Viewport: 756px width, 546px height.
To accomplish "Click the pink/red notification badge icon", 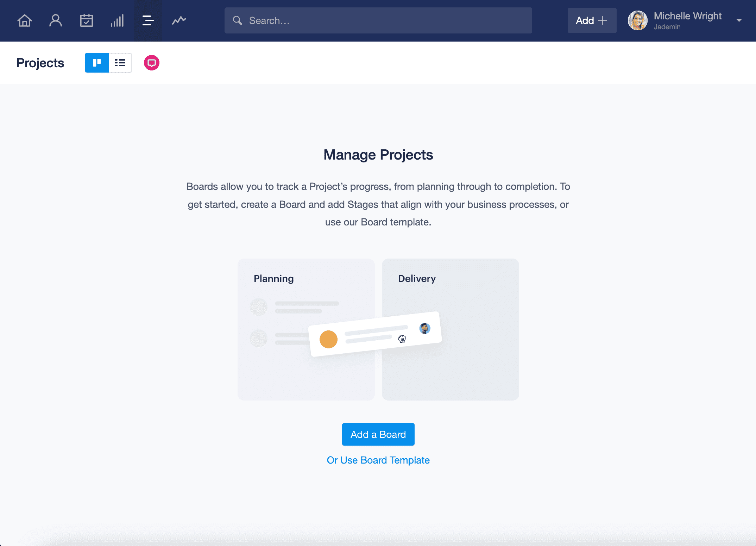I will (x=151, y=63).
